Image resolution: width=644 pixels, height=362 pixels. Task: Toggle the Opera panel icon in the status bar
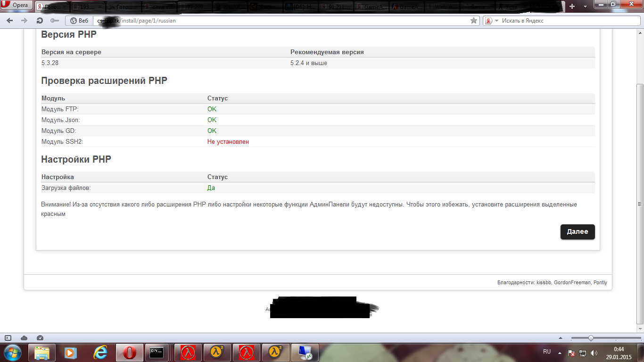pos(8,338)
